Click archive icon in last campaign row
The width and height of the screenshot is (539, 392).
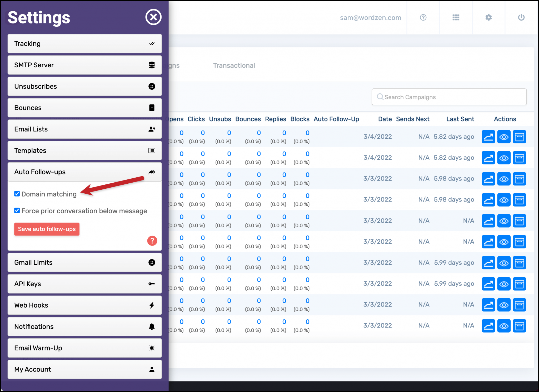[519, 326]
